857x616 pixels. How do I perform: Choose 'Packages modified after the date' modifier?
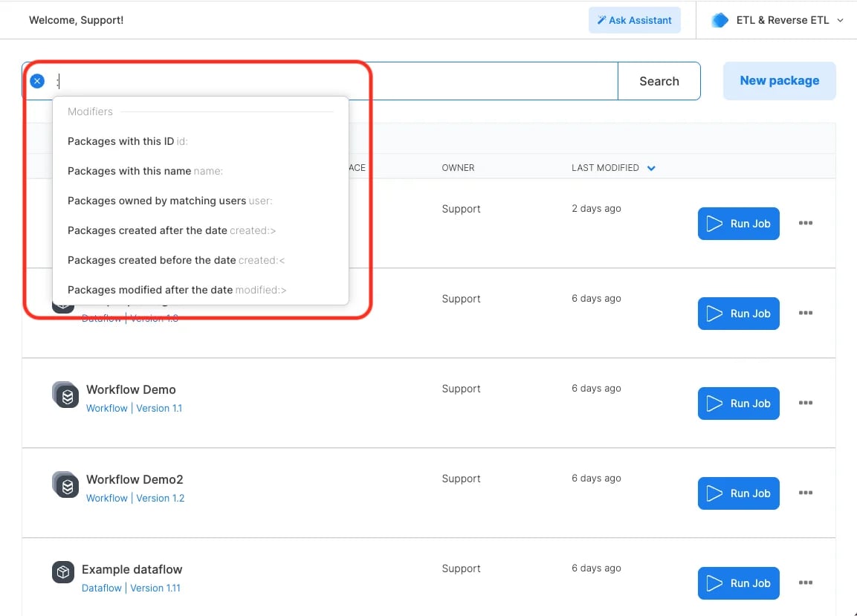200,290
